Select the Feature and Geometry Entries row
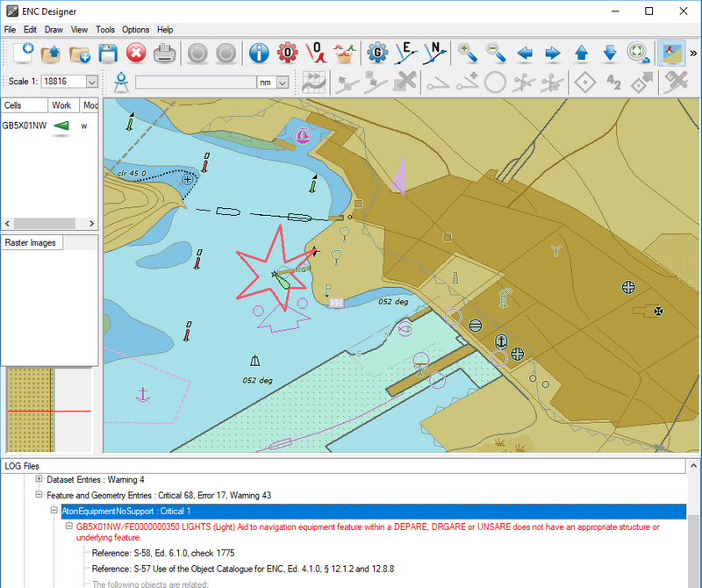The height and width of the screenshot is (588, 702). [x=159, y=495]
